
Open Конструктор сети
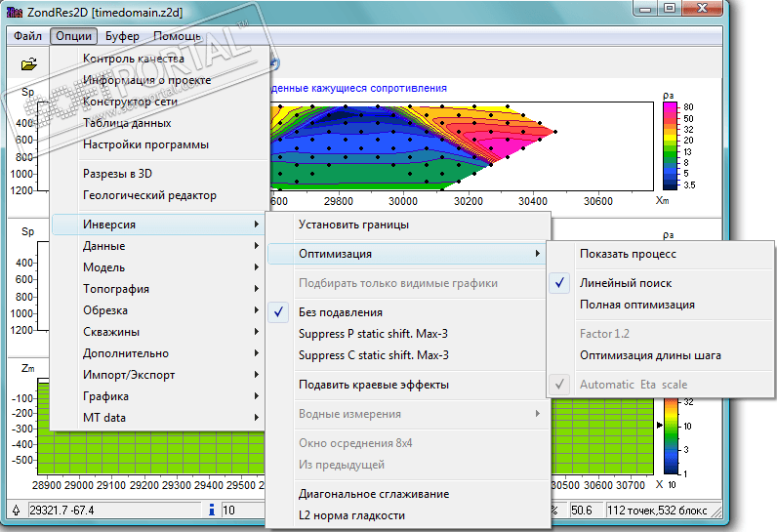159,102
